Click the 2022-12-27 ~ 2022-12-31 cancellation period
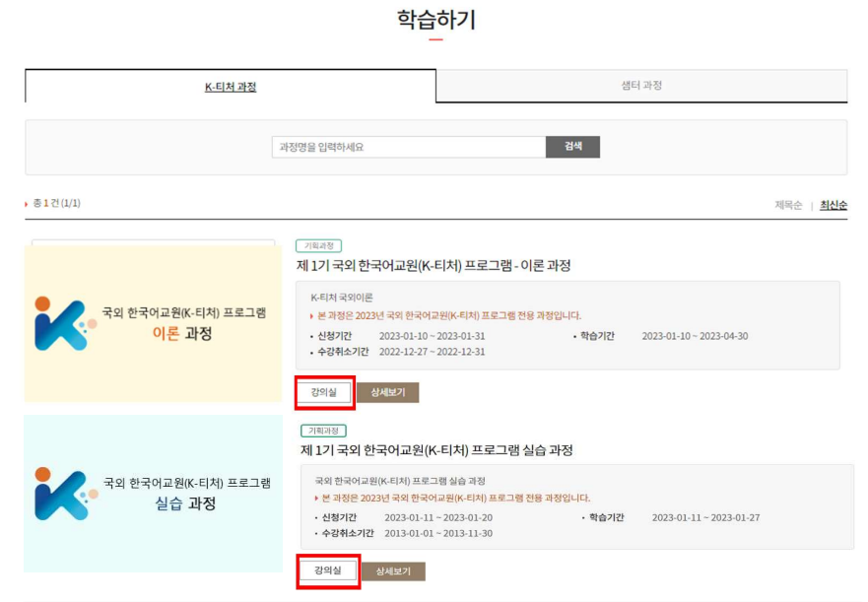 point(432,352)
